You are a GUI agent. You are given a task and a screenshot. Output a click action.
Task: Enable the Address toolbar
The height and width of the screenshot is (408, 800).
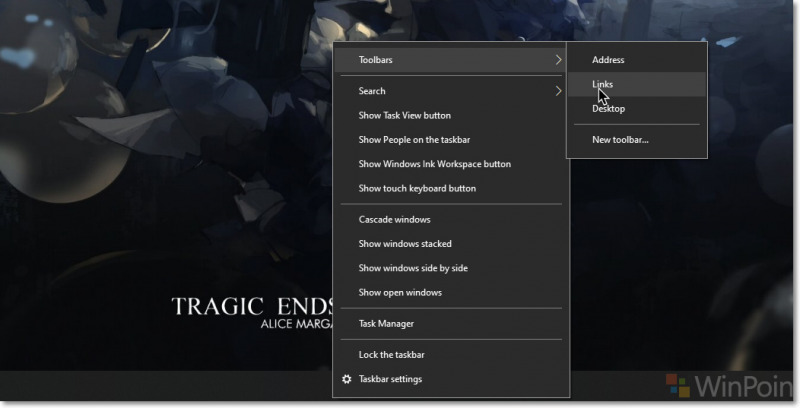pos(637,60)
